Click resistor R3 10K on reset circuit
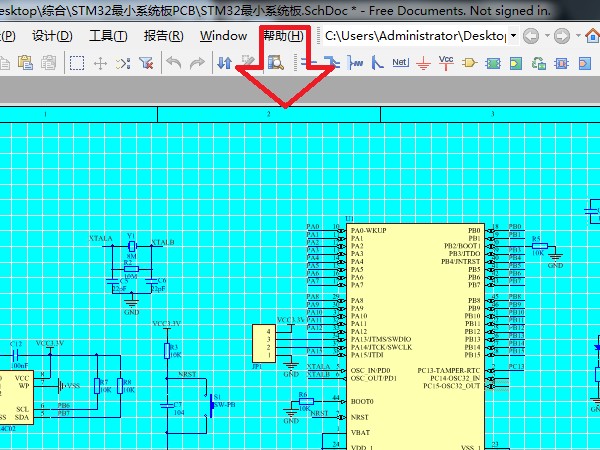This screenshot has width=600, height=450. [x=167, y=351]
